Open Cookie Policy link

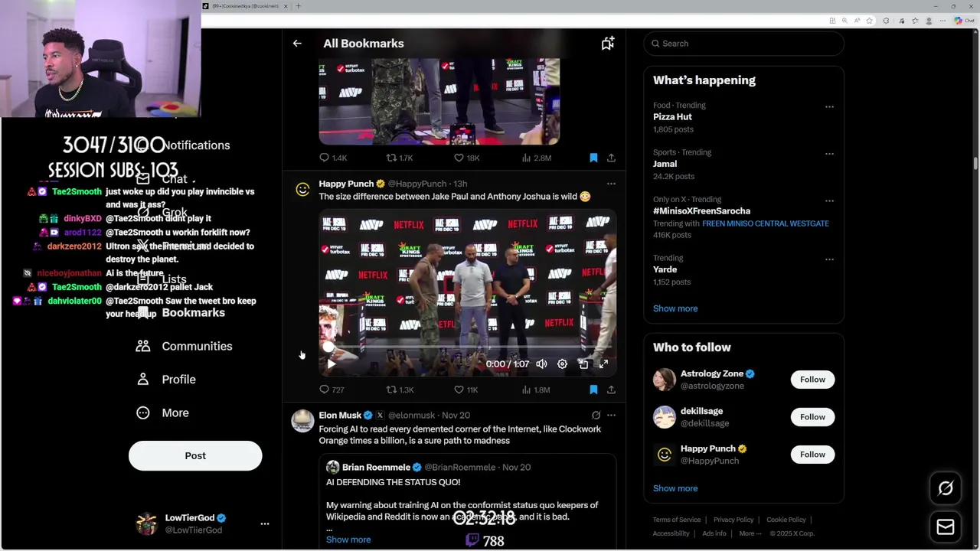click(x=786, y=520)
